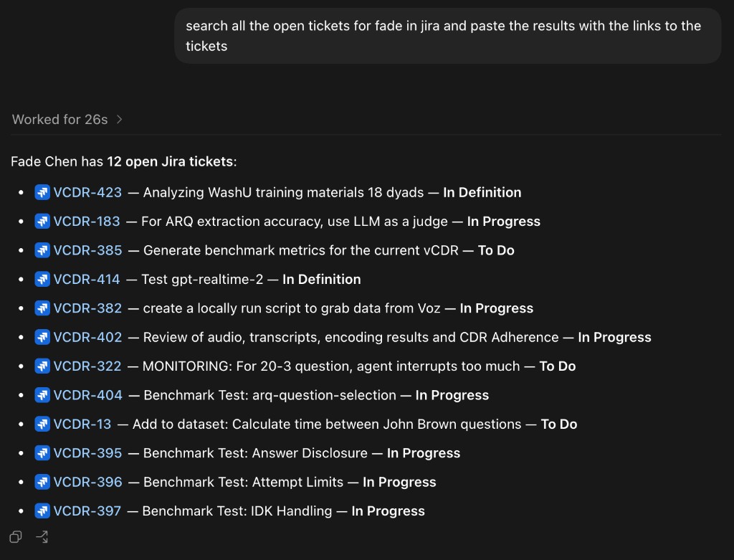Click "Analyzing WashU training materials 18 dyads"
The width and height of the screenshot is (734, 560).
click(x=283, y=192)
